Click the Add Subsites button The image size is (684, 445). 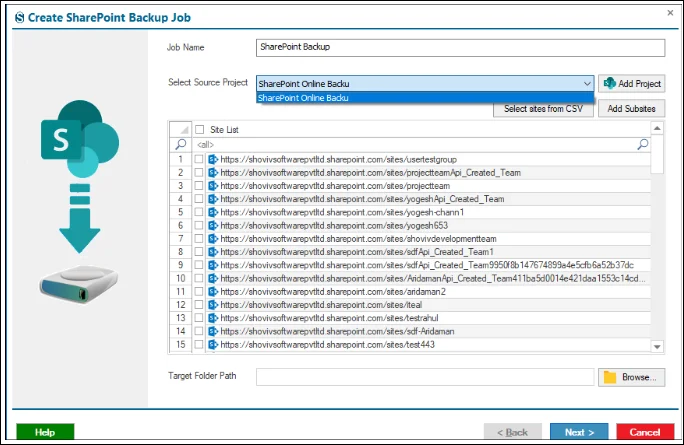click(631, 109)
